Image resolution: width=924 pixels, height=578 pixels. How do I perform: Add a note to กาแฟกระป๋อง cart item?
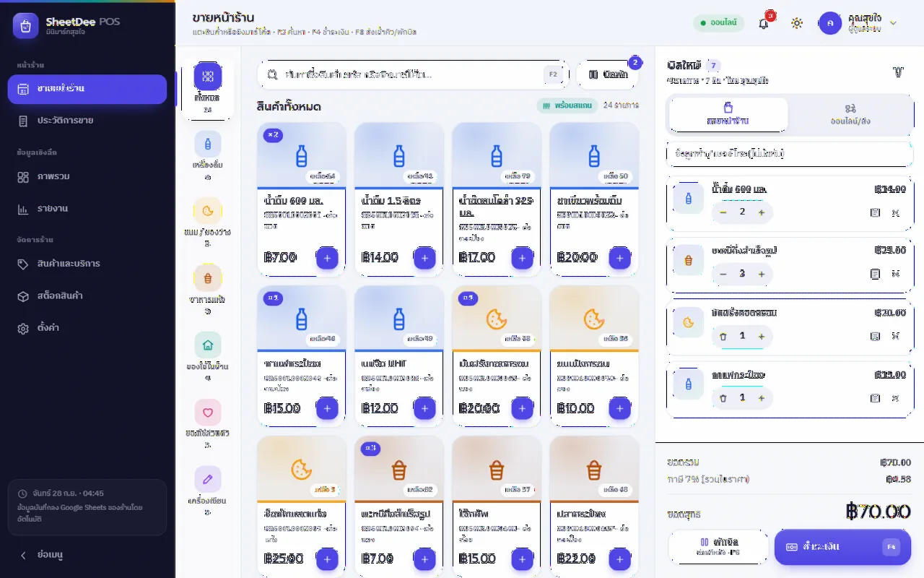click(x=875, y=398)
